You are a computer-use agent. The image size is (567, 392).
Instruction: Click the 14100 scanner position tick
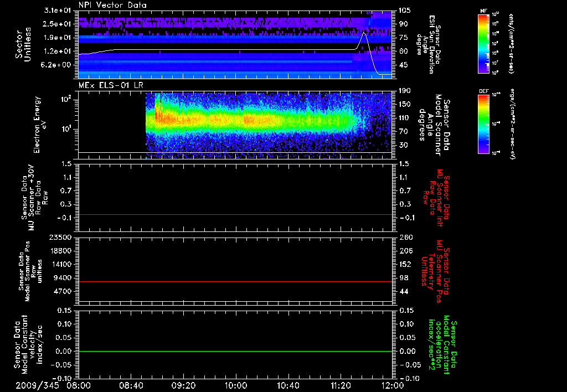click(61, 264)
